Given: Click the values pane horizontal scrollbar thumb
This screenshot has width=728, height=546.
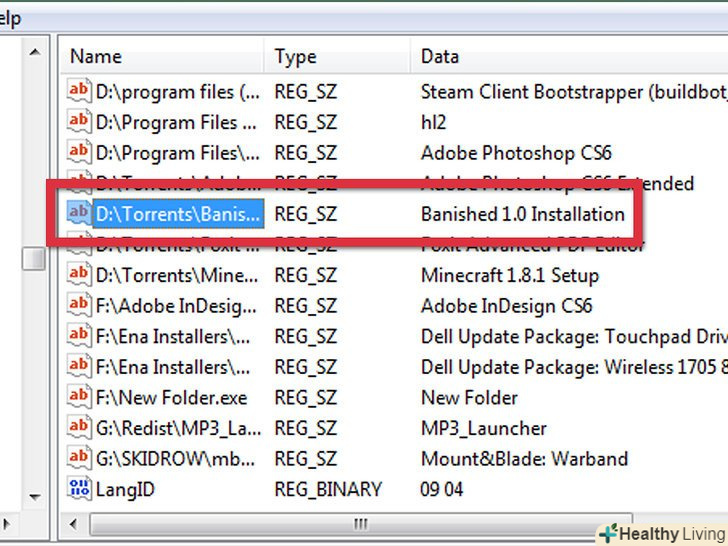Looking at the screenshot, I should tap(361, 525).
